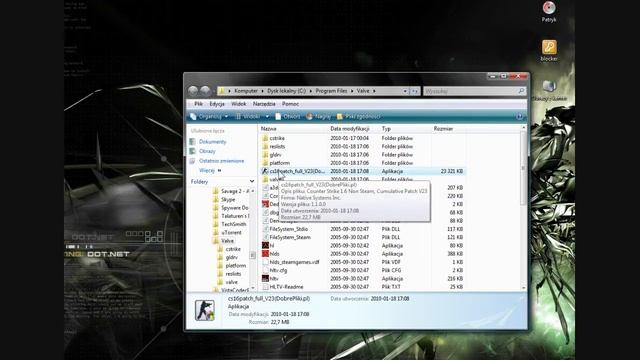This screenshot has height=360, width=640.
Task: Click the Komputer breadcrumb
Action: point(246,91)
